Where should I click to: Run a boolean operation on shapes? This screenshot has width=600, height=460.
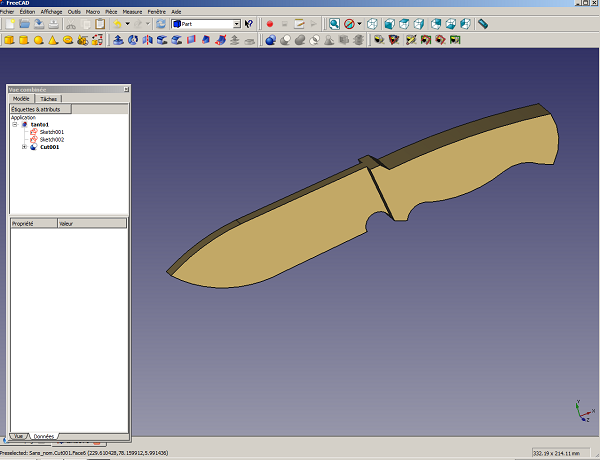pos(271,40)
